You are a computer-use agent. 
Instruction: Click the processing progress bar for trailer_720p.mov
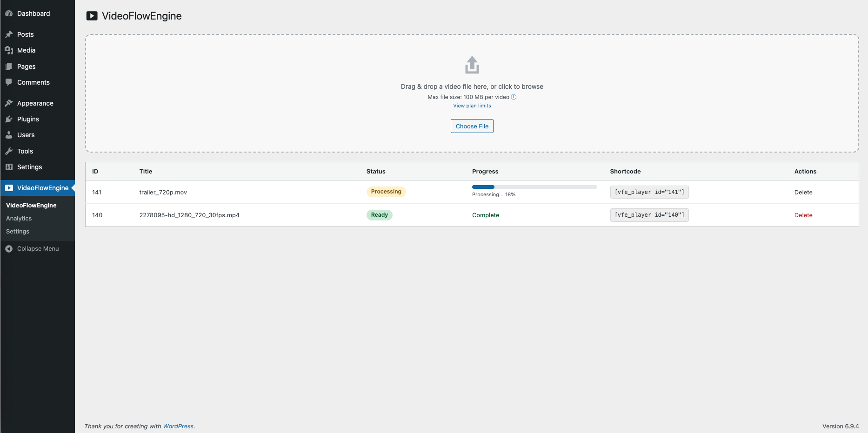pos(534,187)
